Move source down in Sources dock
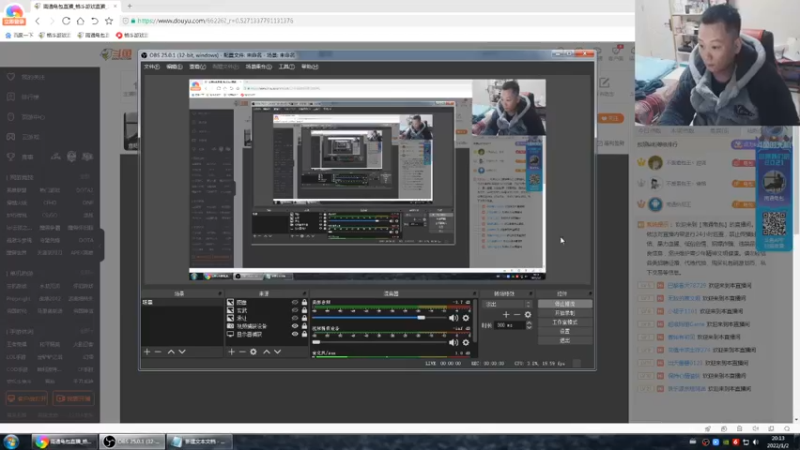Image resolution: width=800 pixels, height=450 pixels. coord(278,352)
